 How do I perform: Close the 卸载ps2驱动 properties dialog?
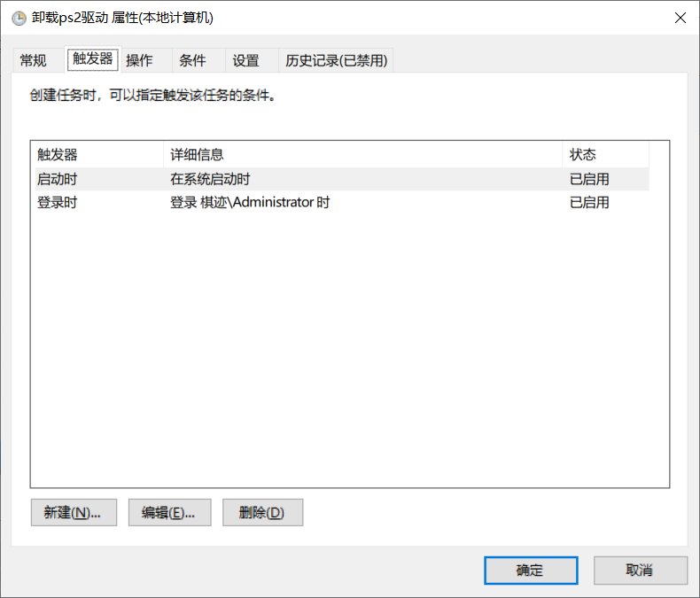[x=681, y=18]
